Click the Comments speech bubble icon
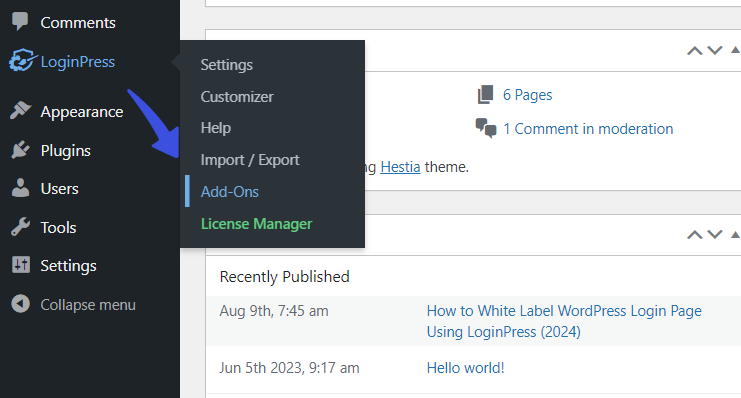 click(x=20, y=22)
